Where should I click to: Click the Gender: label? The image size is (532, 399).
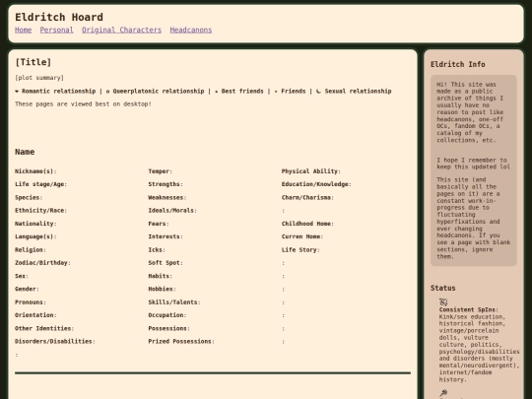[28, 289]
